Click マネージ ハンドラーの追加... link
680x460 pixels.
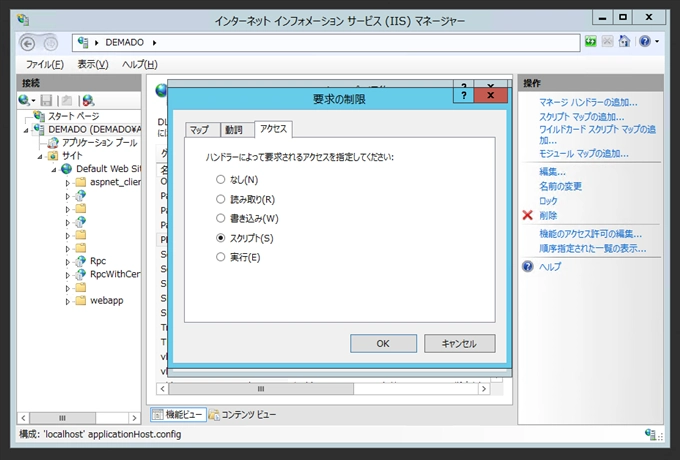588,102
